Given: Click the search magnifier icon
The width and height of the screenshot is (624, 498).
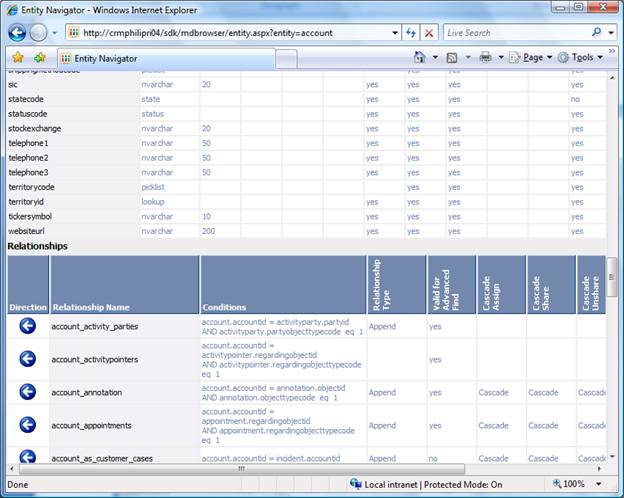Looking at the screenshot, I should pos(597,32).
